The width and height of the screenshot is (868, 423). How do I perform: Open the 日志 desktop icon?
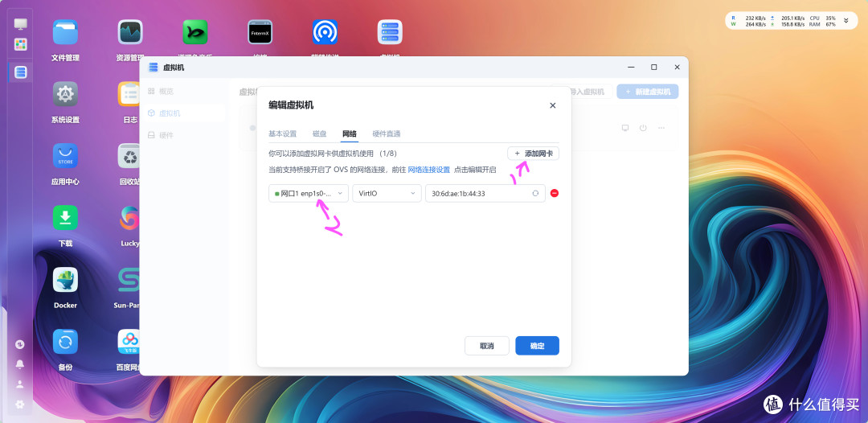(x=128, y=94)
